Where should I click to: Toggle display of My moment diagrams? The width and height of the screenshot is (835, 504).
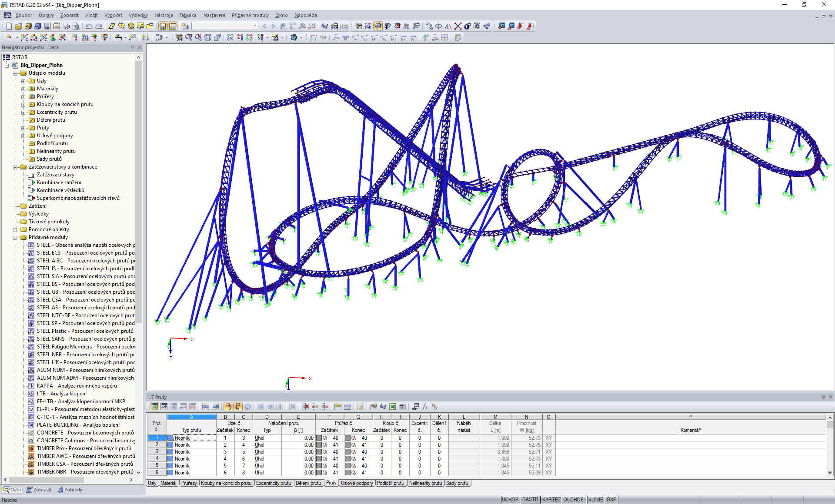click(384, 38)
